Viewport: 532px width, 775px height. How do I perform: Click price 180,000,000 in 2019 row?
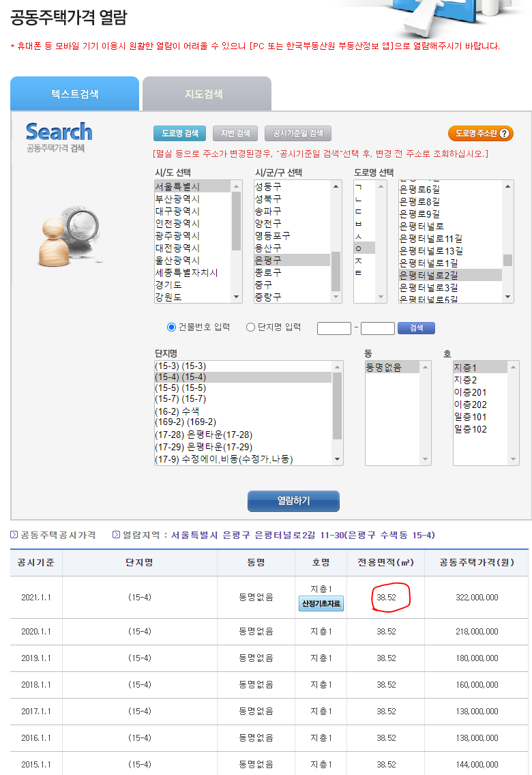click(477, 658)
